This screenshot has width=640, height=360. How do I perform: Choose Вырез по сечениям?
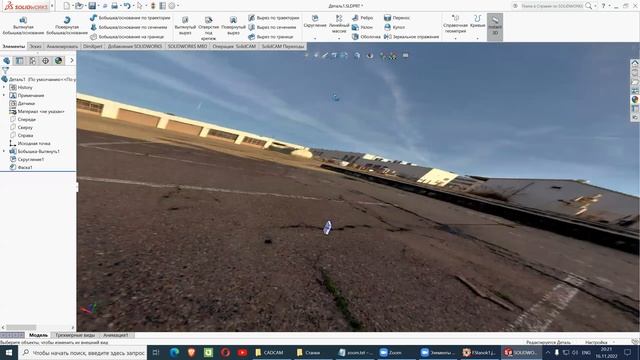[272, 27]
